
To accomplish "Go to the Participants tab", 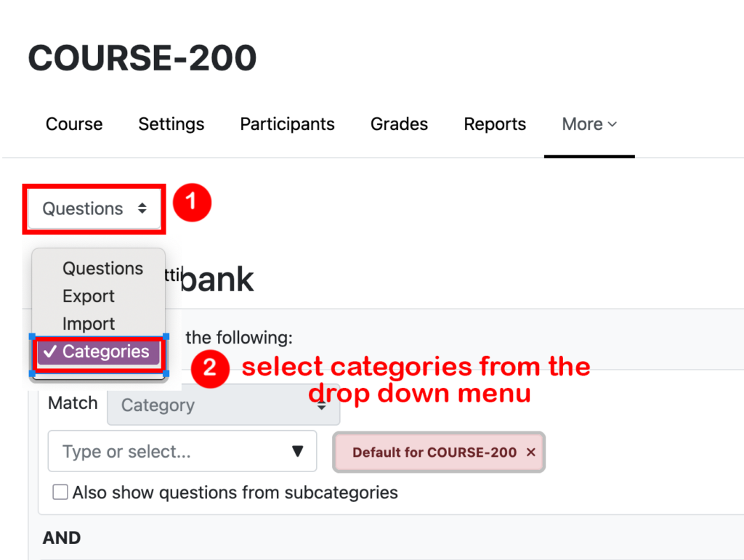I will 287,124.
